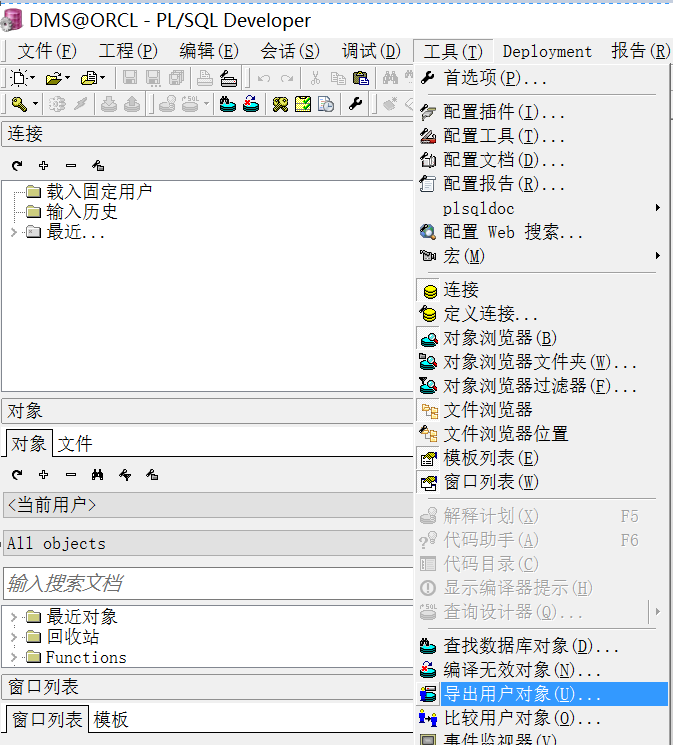Open the 宏(M) submenu
Viewport: 673px width, 746px height.
tap(541, 256)
